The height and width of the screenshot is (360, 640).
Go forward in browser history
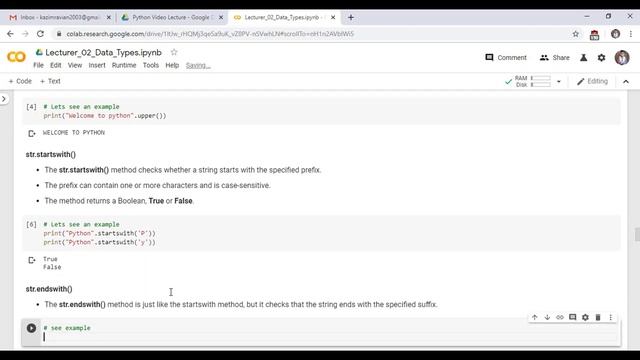(x=25, y=34)
